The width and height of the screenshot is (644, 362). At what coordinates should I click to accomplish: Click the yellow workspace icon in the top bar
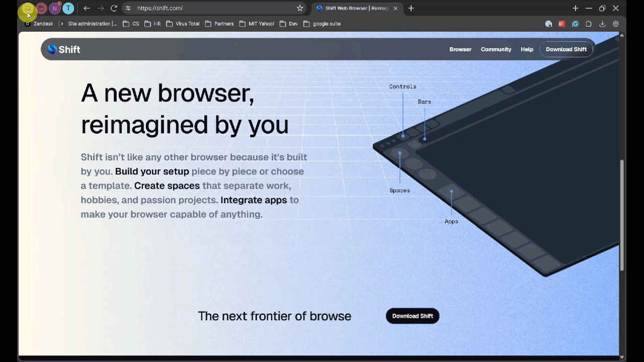(x=28, y=9)
